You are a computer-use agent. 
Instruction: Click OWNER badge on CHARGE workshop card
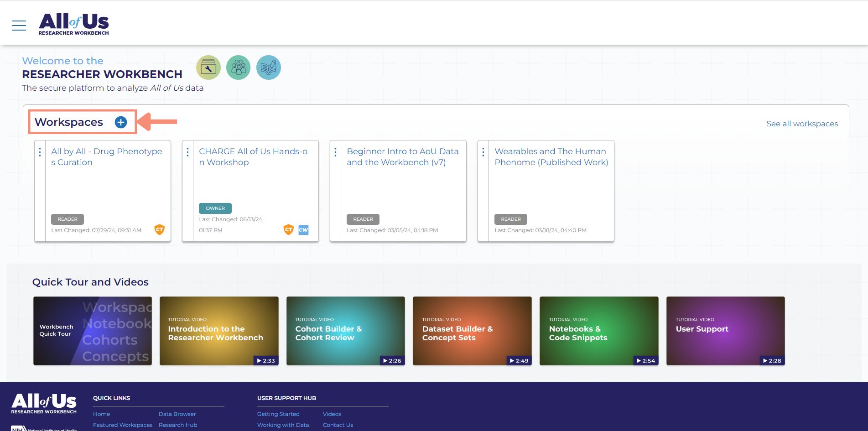tap(215, 208)
